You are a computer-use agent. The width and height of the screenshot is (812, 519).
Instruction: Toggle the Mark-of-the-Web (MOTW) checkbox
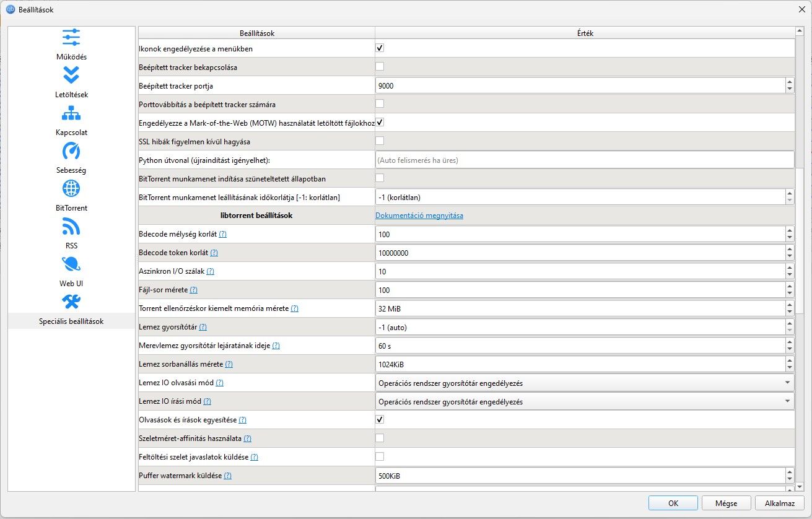click(x=380, y=123)
